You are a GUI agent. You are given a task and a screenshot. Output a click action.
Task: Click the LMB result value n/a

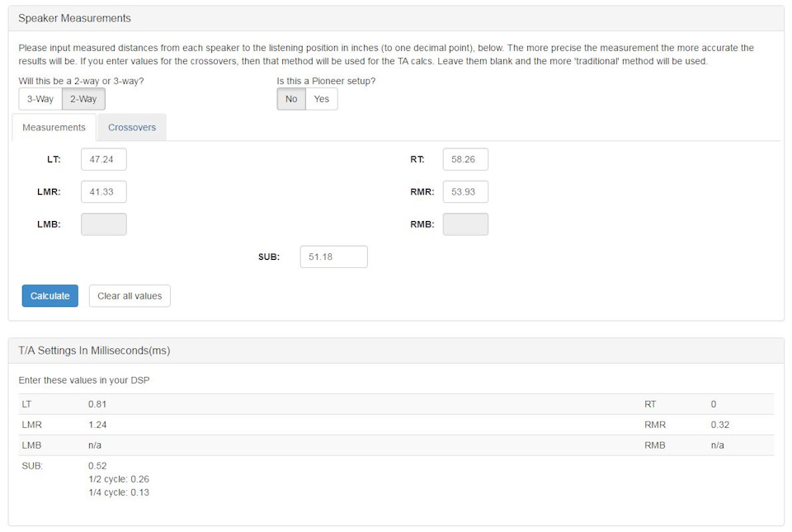(x=94, y=445)
